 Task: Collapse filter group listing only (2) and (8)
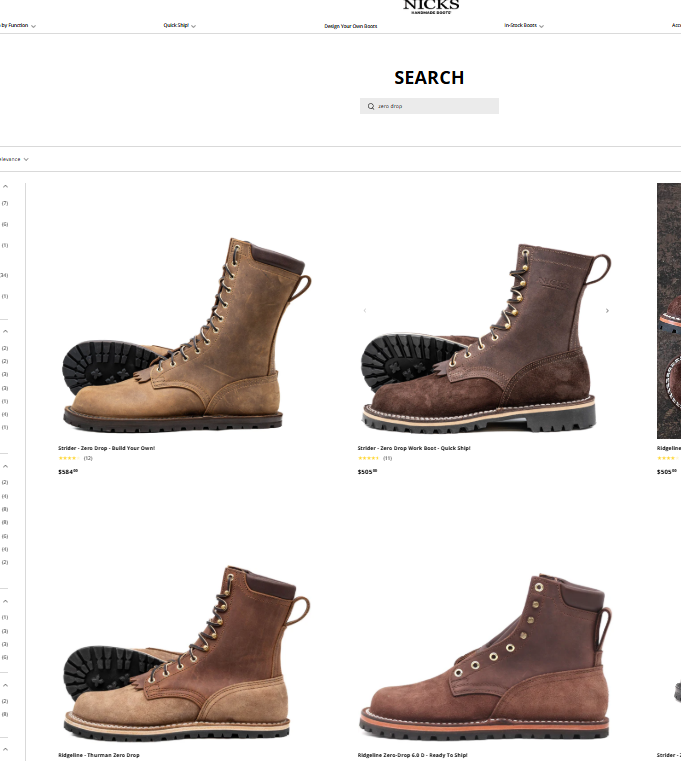point(5,685)
